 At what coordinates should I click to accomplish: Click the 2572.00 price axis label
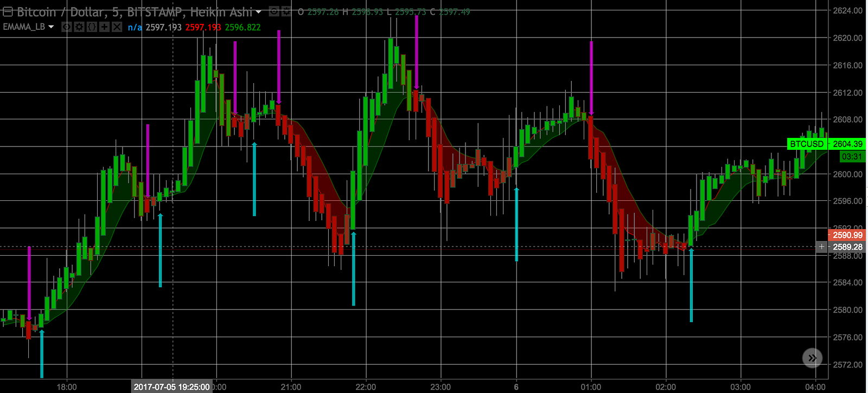point(847,364)
